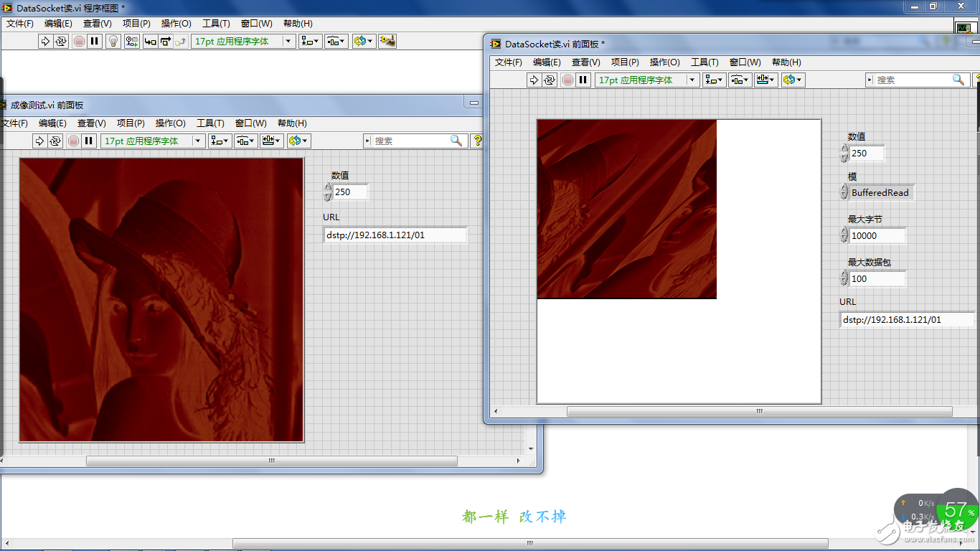Click Clean Up Diagram broom icon
The height and width of the screenshot is (551, 980).
[387, 42]
